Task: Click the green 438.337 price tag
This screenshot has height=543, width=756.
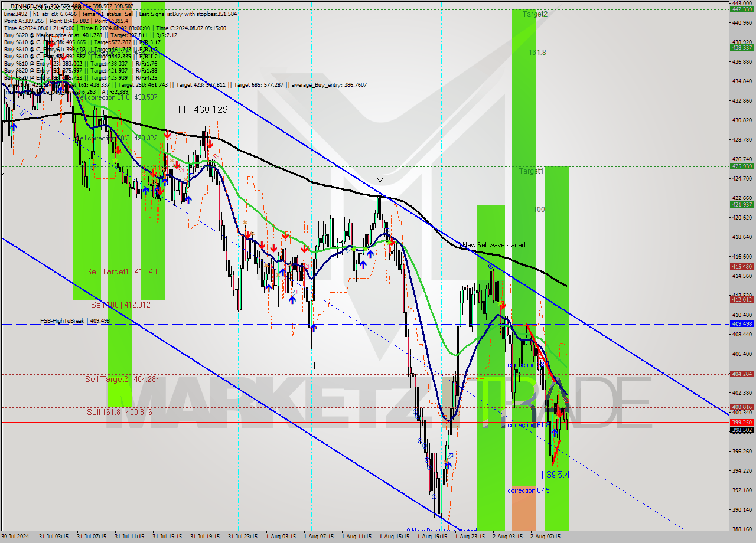Action: click(742, 47)
